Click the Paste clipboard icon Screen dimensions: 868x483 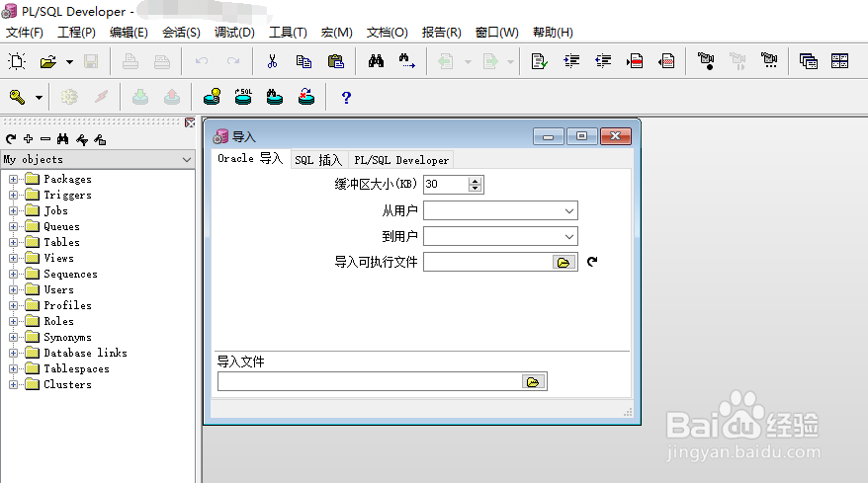(336, 61)
